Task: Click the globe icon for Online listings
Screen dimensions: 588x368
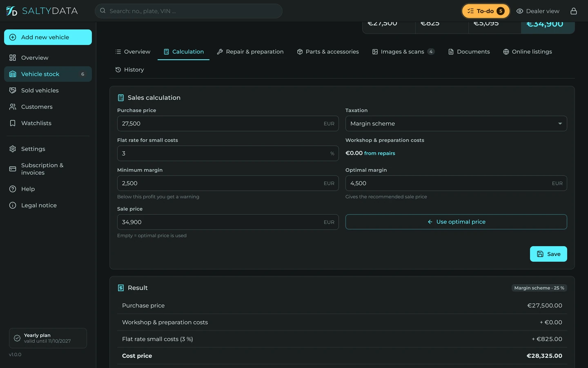Action: coord(506,52)
